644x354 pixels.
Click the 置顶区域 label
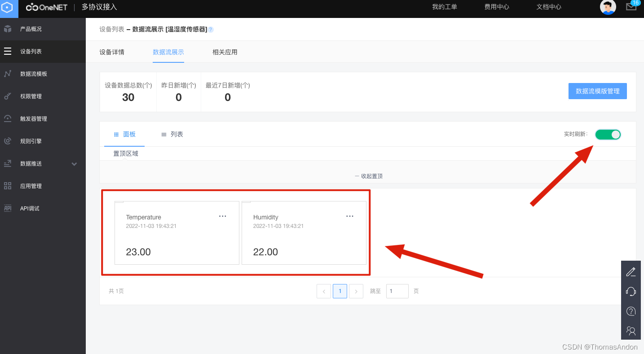(126, 153)
